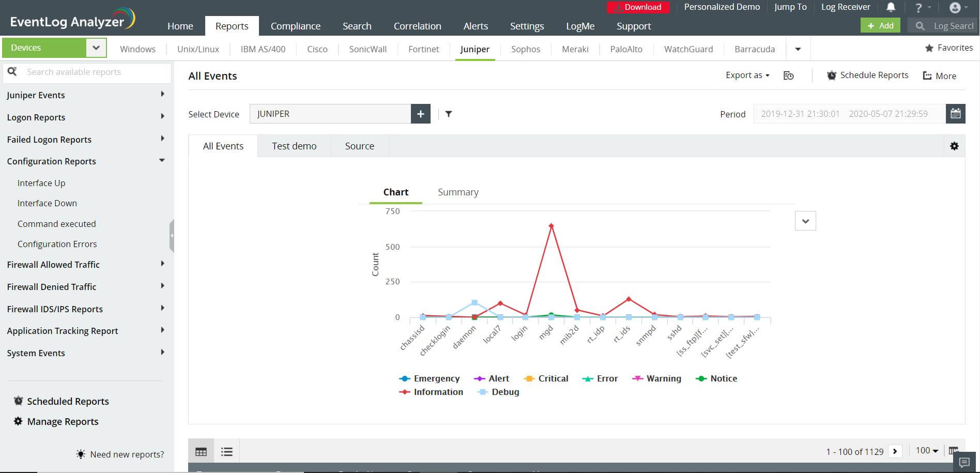Open the Correlation main tab
Image resolution: width=980 pixels, height=473 pixels.
tap(418, 26)
